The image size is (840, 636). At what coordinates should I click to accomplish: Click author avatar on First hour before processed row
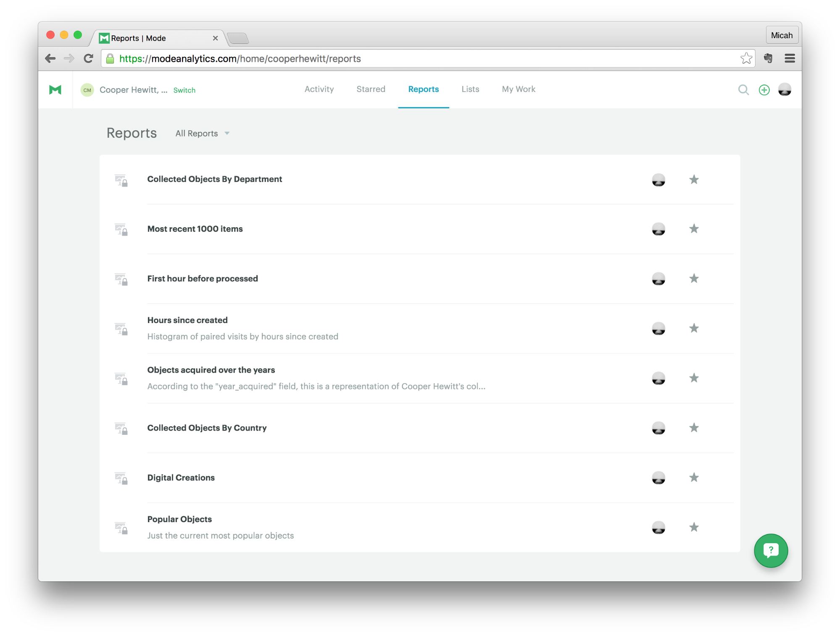[x=658, y=279]
